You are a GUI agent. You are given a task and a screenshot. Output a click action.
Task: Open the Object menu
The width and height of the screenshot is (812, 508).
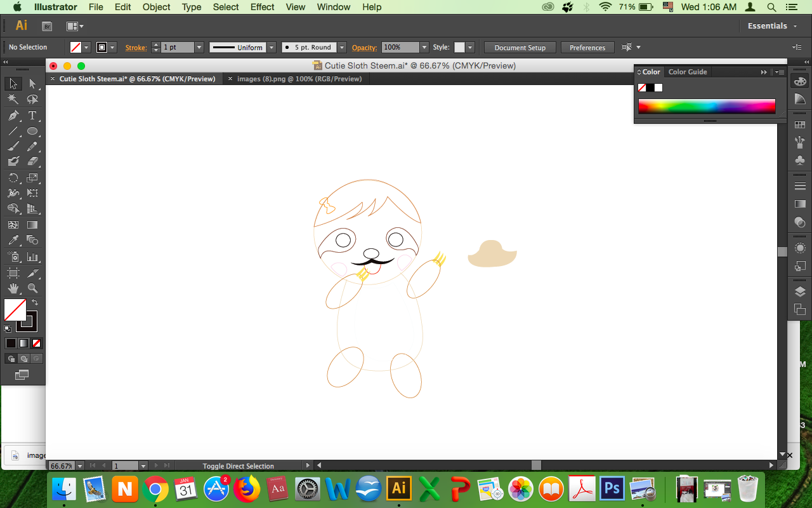click(157, 7)
